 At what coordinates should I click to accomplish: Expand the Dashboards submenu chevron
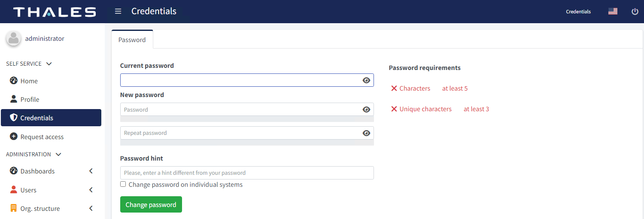[91, 171]
